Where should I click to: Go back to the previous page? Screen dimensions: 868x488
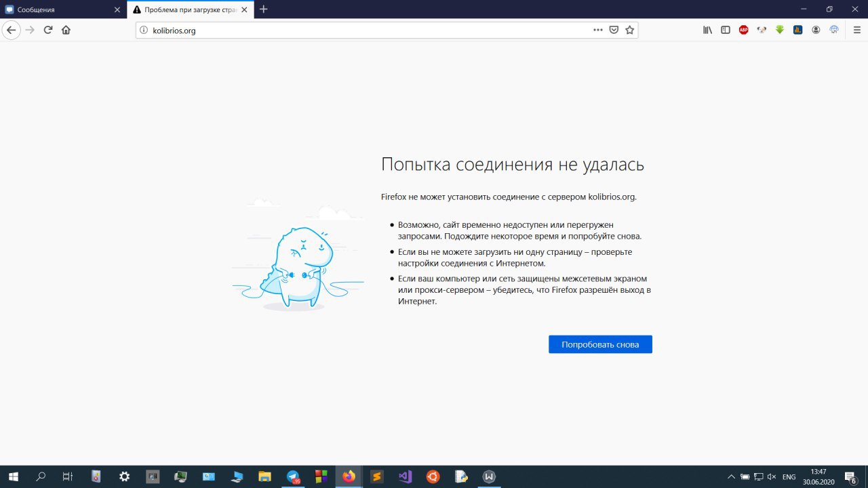11,30
